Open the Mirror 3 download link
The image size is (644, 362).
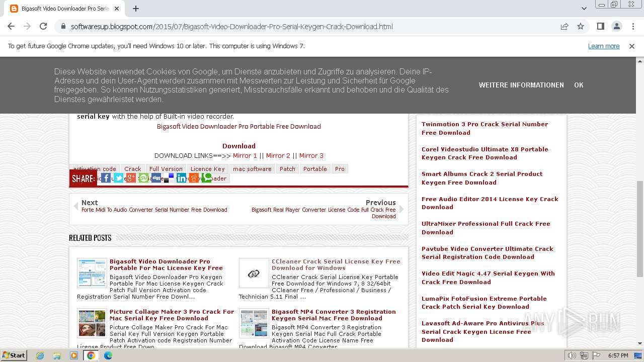coord(311,156)
